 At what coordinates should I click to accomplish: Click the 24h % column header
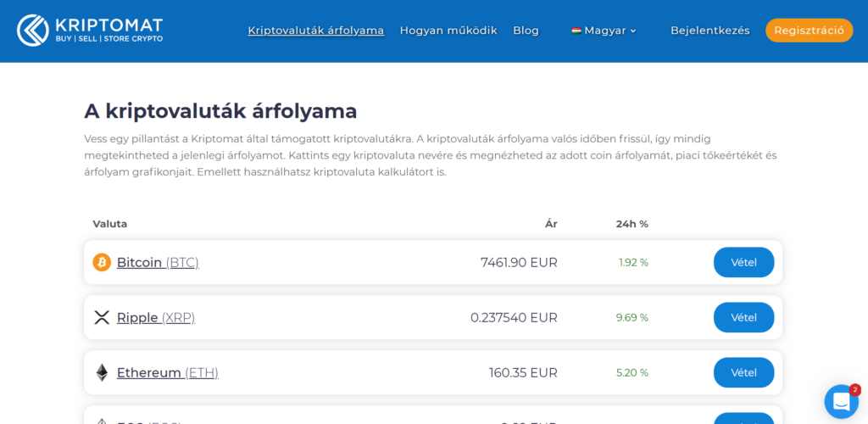pyautogui.click(x=632, y=224)
